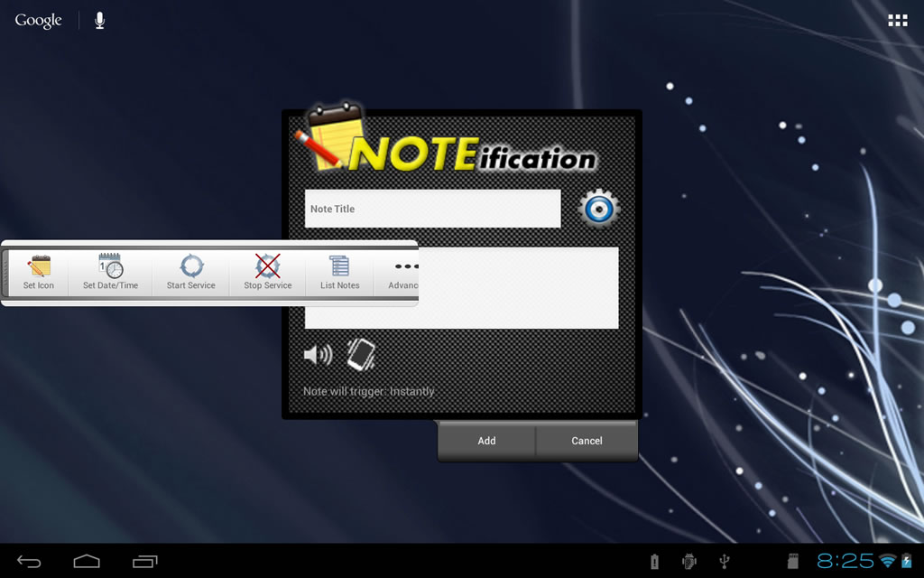The image size is (924, 578).
Task: Tap the battery charging status icon
Action: [906, 561]
